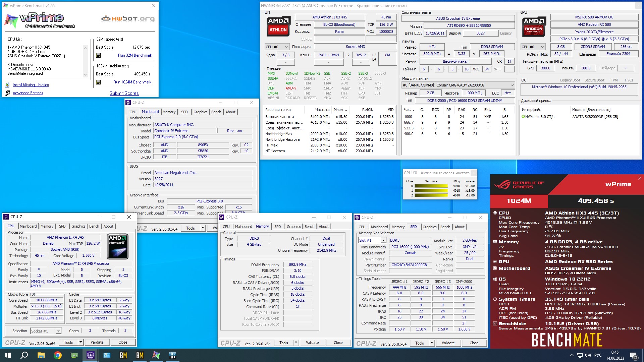The width and height of the screenshot is (644, 362).
Task: Click the Microsoft Windows 10 Professional OS text
Action: (579, 87)
